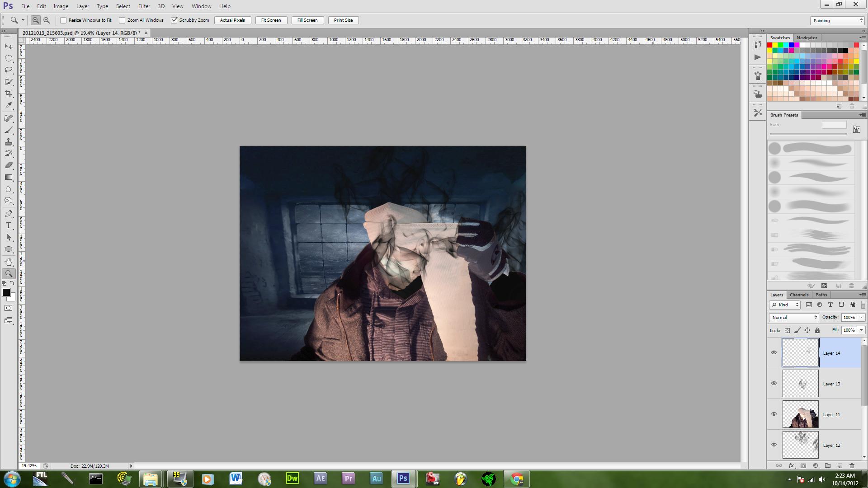Select the Pen tool
Image resolution: width=868 pixels, height=488 pixels.
tap(9, 214)
